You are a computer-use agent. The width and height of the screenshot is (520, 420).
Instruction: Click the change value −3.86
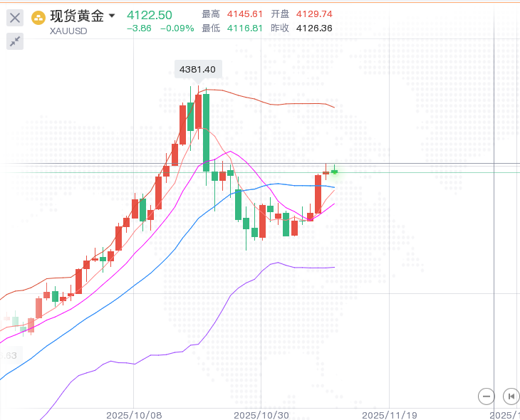(x=139, y=28)
